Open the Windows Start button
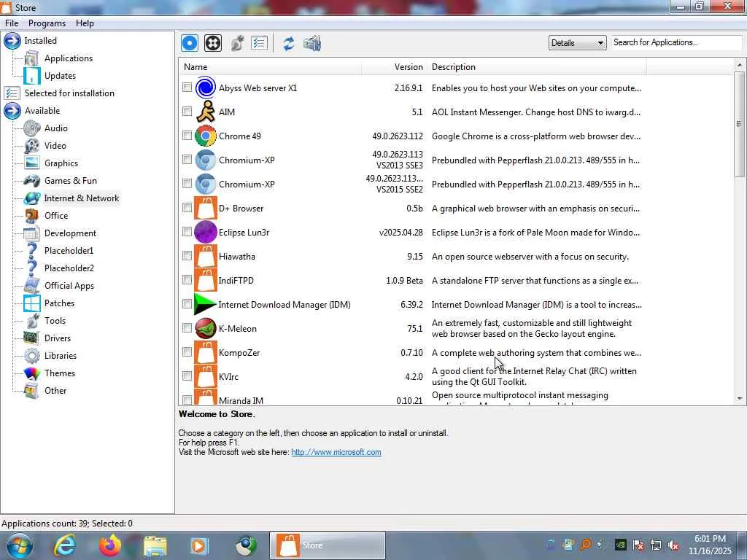 pos(20,545)
